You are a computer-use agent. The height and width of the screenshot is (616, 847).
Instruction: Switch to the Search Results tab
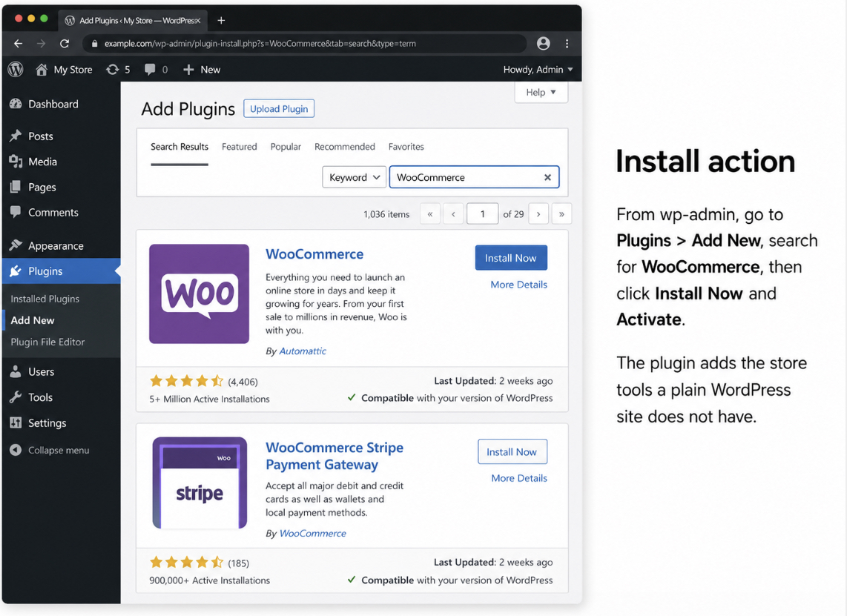click(179, 146)
